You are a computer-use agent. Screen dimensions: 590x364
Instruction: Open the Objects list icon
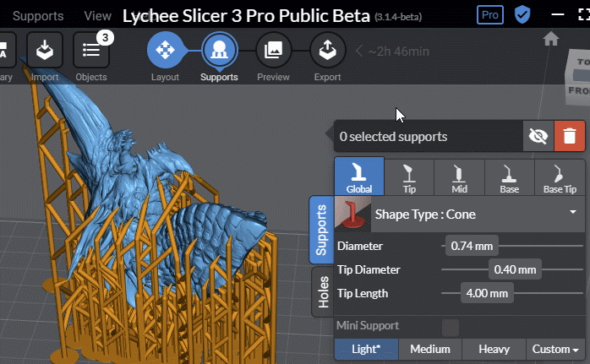pos(91,51)
